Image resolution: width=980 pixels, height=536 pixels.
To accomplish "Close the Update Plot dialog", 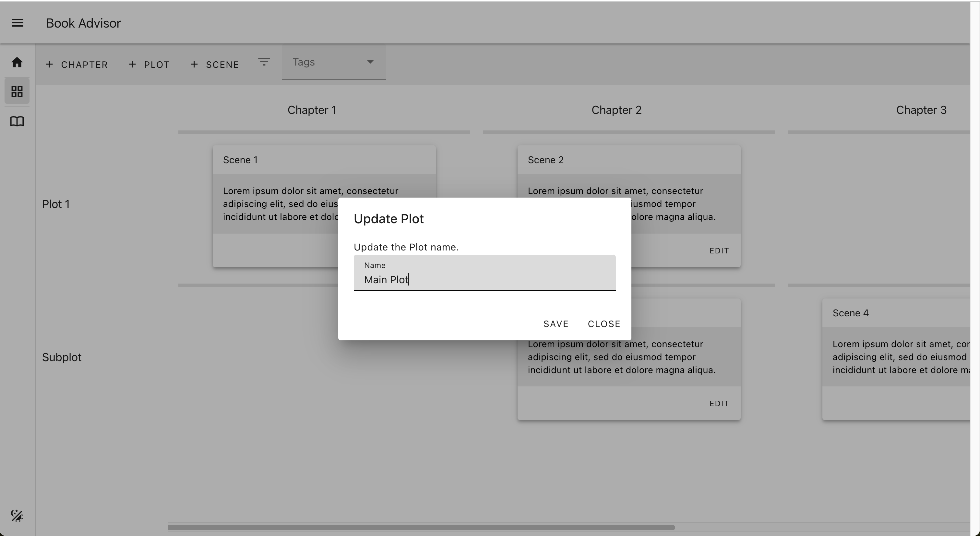I will (604, 324).
